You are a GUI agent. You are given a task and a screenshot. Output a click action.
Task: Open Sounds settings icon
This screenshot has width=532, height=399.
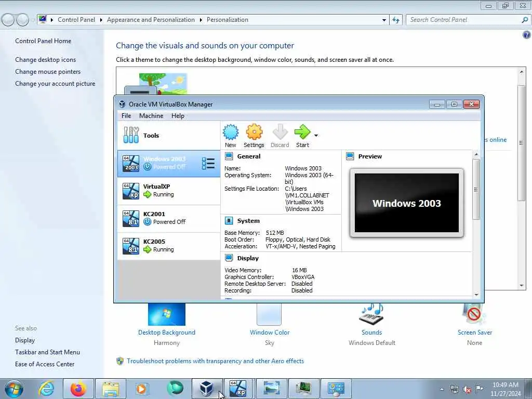(x=372, y=314)
